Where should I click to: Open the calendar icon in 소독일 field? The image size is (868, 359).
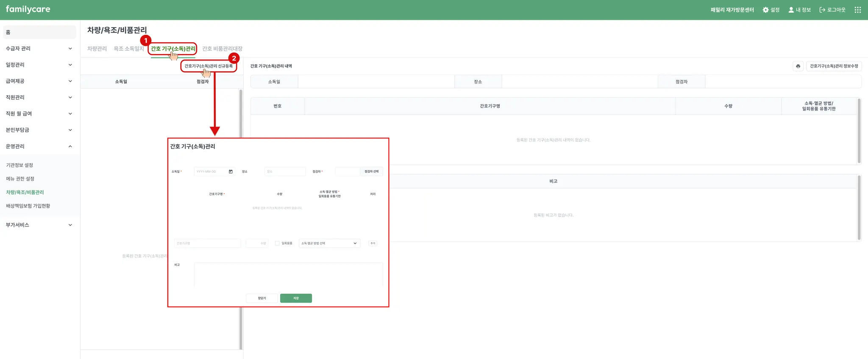231,171
